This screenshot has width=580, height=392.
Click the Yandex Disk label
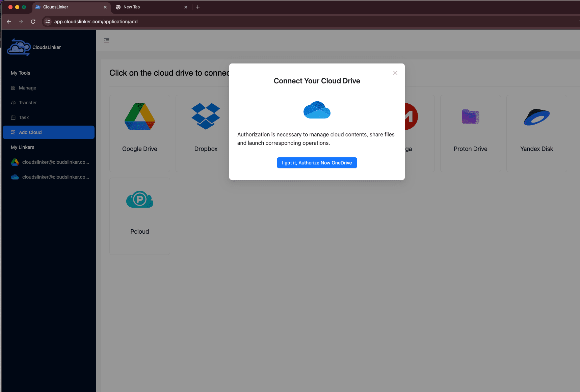(537, 149)
